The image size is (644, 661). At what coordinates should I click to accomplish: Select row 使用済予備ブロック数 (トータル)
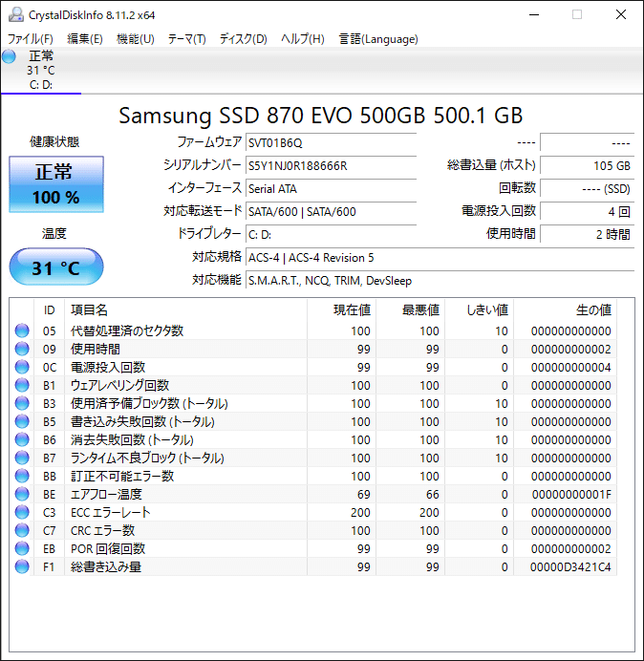coord(313,403)
